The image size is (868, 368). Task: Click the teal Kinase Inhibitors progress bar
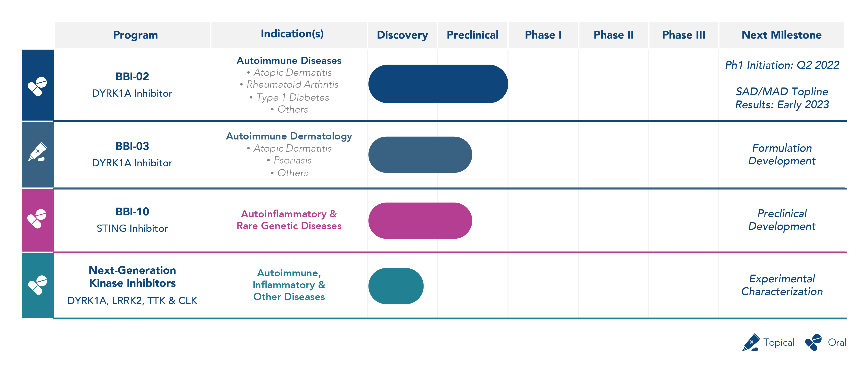coord(396,286)
